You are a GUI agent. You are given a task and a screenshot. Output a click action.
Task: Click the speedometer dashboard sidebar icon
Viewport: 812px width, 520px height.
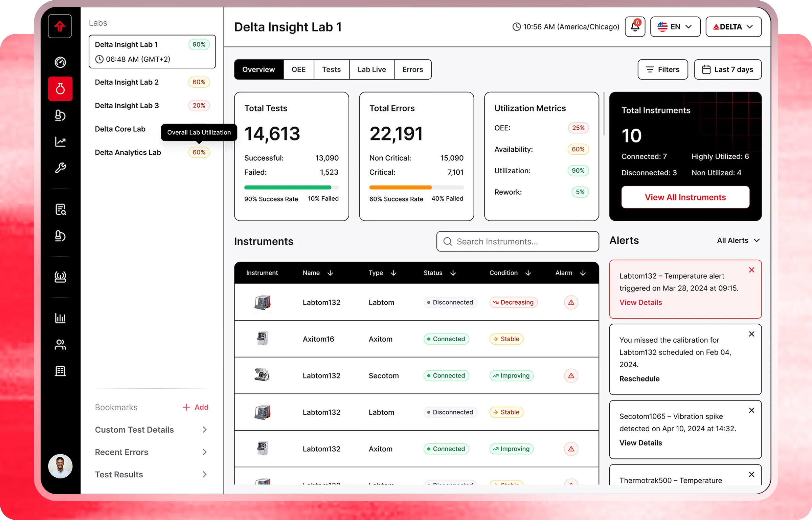60,62
